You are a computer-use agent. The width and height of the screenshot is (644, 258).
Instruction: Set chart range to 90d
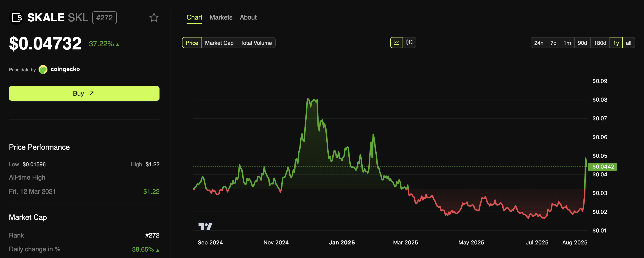coord(582,43)
